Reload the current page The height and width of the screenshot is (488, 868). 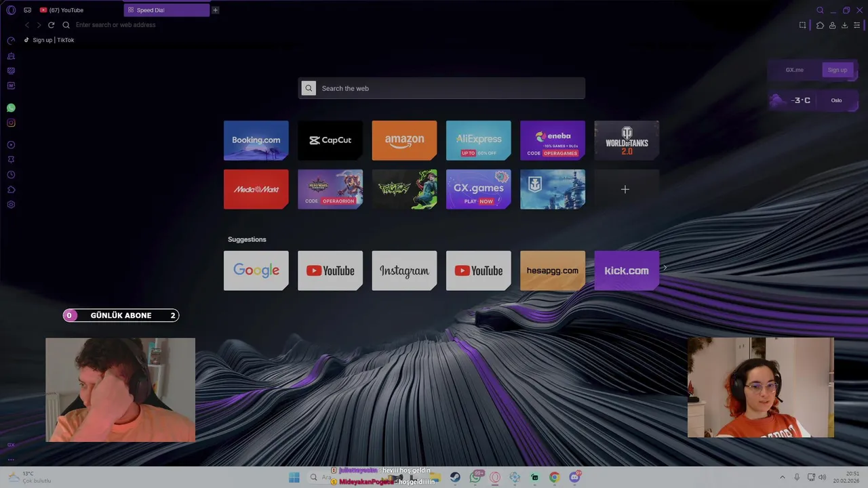click(51, 25)
